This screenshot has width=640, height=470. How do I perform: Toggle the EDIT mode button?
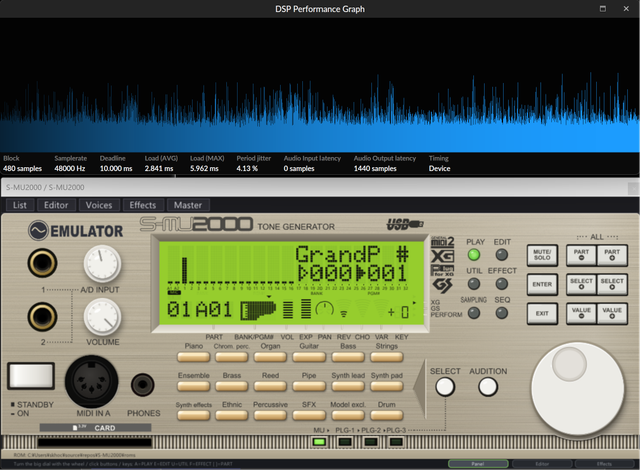tap(501, 255)
